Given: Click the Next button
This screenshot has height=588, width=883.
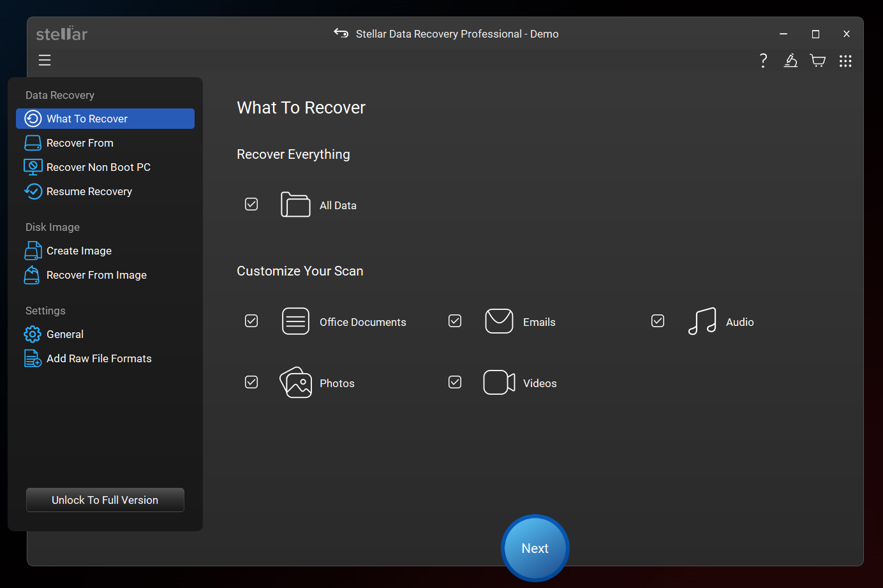Looking at the screenshot, I should 535,548.
